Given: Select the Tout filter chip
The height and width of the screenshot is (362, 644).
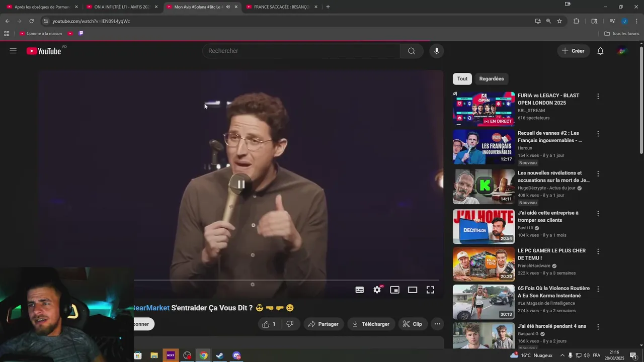Looking at the screenshot, I should [x=462, y=79].
